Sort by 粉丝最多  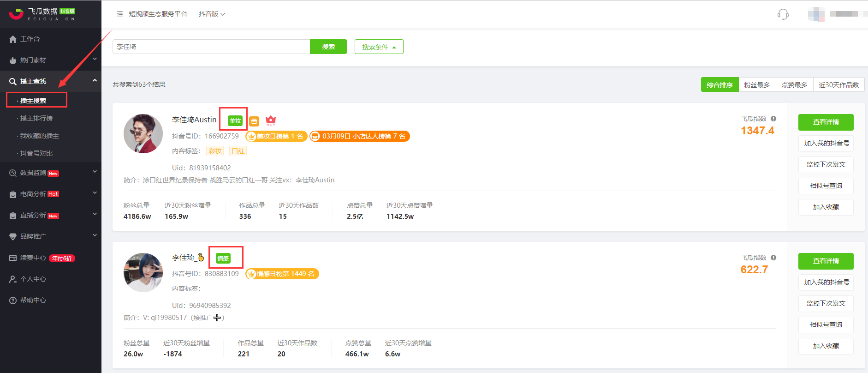757,85
